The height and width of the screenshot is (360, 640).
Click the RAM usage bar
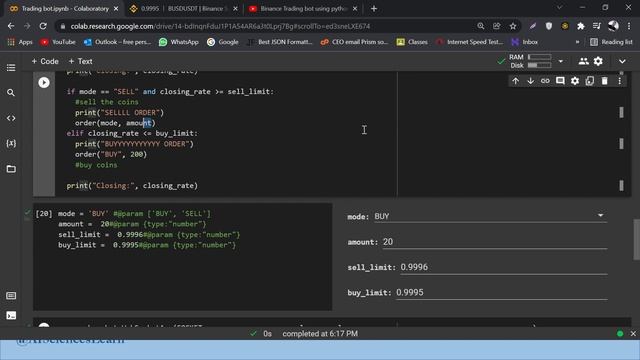tap(539, 57)
